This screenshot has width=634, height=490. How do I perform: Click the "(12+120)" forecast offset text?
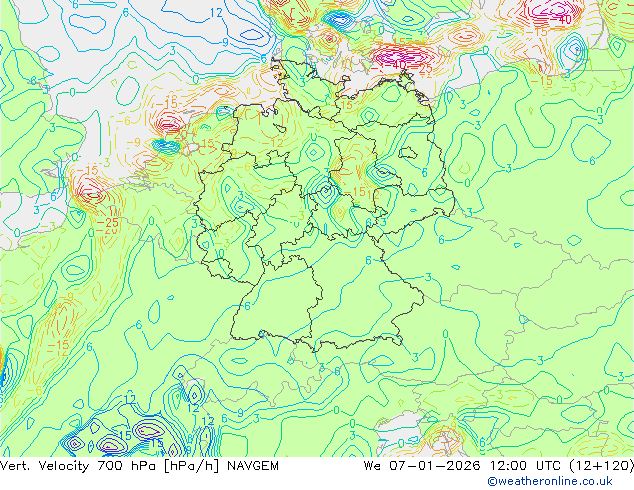coord(601,466)
